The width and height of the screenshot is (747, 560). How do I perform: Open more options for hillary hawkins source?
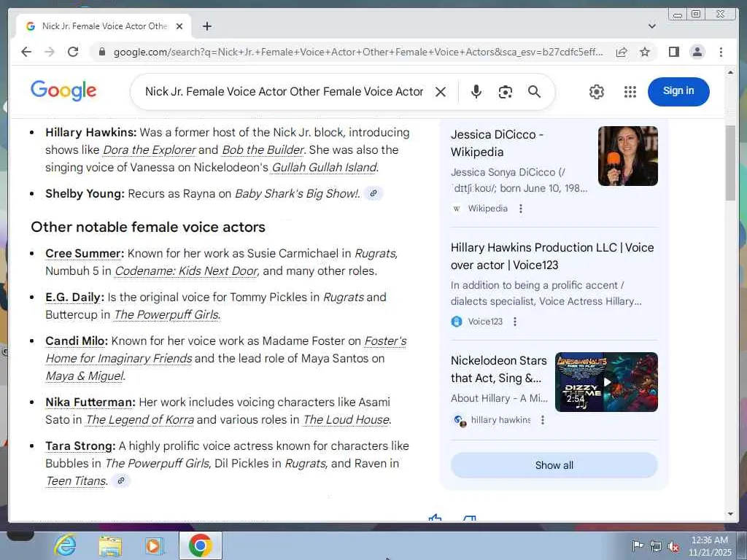(x=542, y=420)
